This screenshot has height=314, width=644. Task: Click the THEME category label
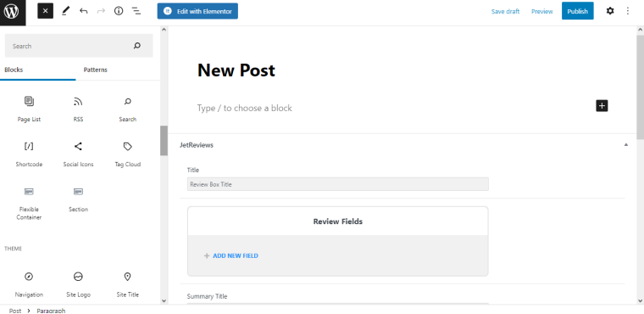(x=14, y=249)
